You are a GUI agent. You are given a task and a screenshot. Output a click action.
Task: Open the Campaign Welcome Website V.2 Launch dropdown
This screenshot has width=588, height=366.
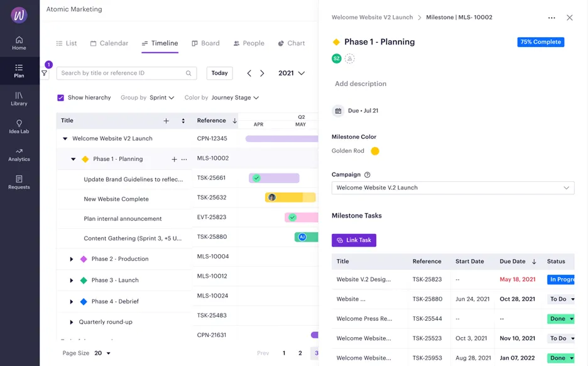[453, 187]
